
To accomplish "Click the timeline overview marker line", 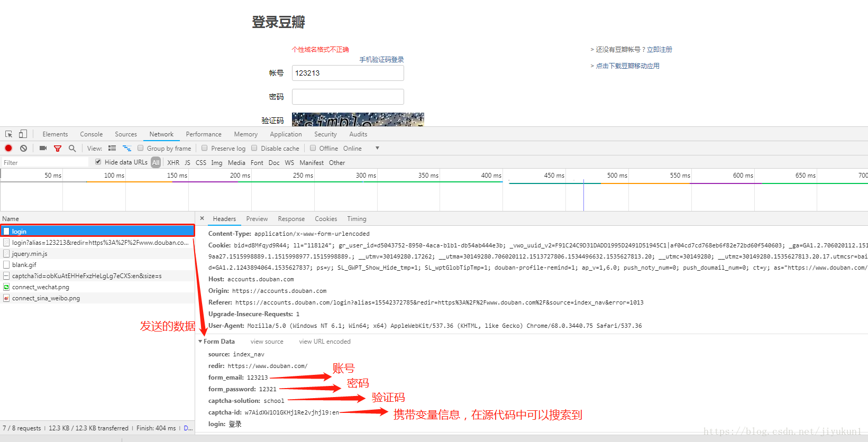I will pos(583,196).
